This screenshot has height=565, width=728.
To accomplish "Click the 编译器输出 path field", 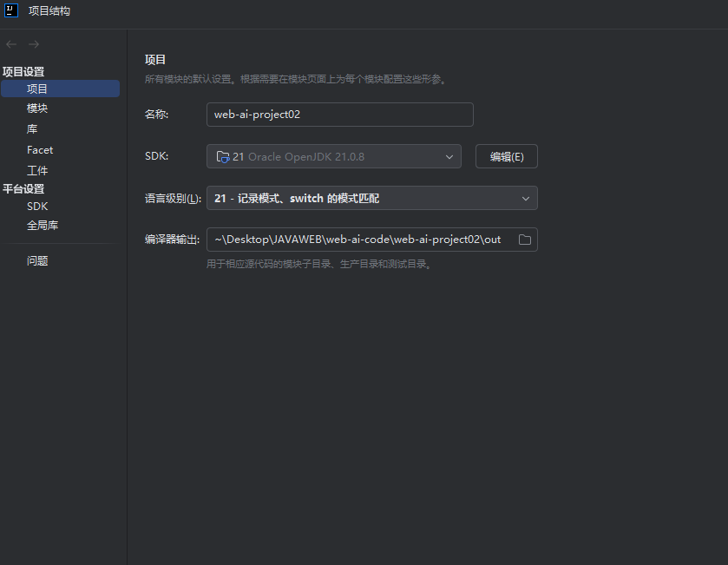I will (x=372, y=240).
